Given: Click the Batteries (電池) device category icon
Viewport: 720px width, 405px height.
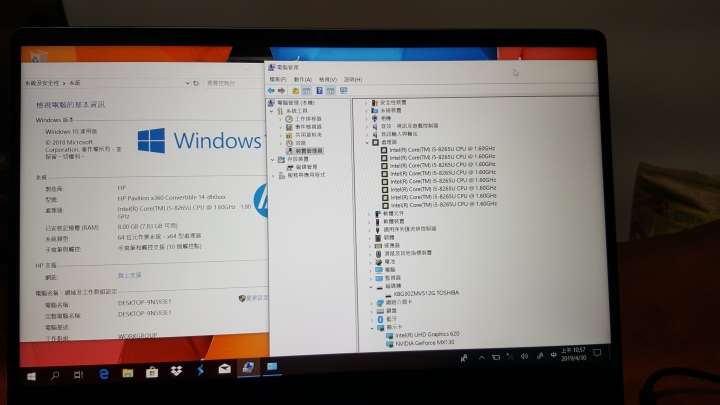Looking at the screenshot, I should pyautogui.click(x=379, y=262).
